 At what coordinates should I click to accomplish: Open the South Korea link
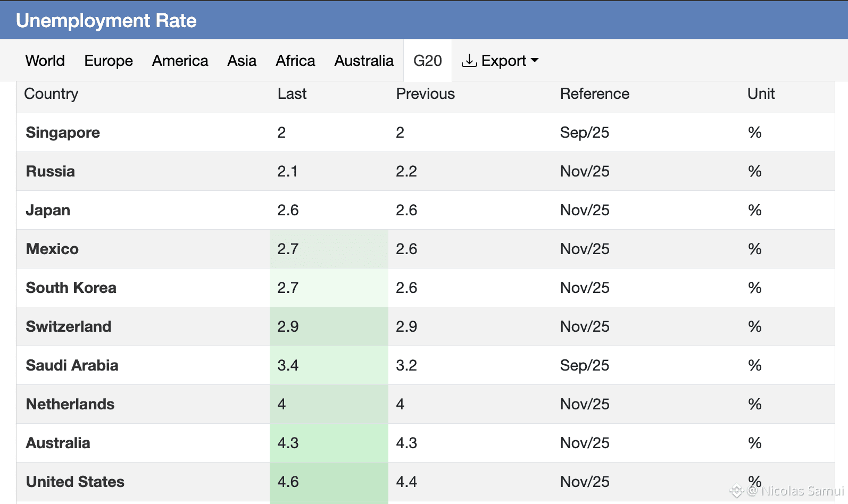tap(71, 288)
